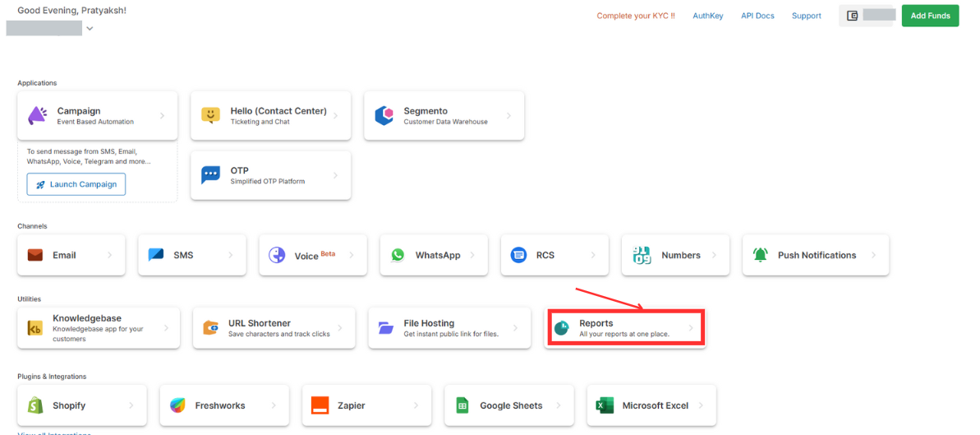Click the Reports pie chart icon
This screenshot has height=435, width=980.
point(562,328)
